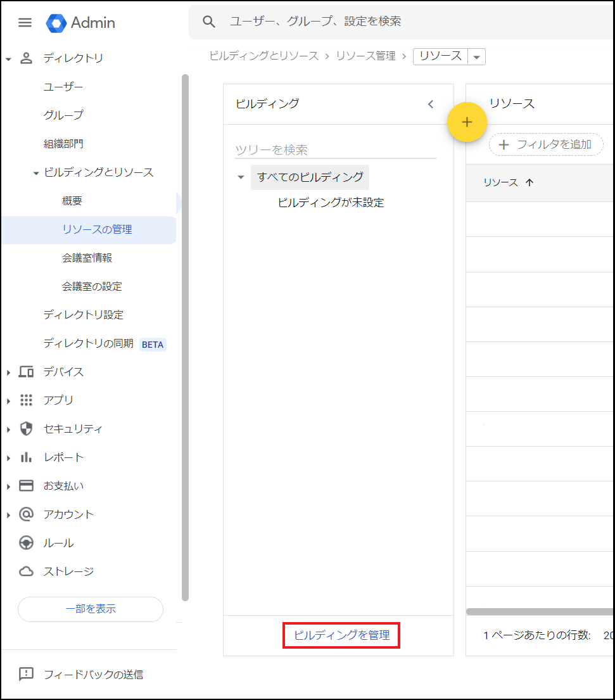Sort by the リソース column arrow
615x700 pixels.
point(529,182)
